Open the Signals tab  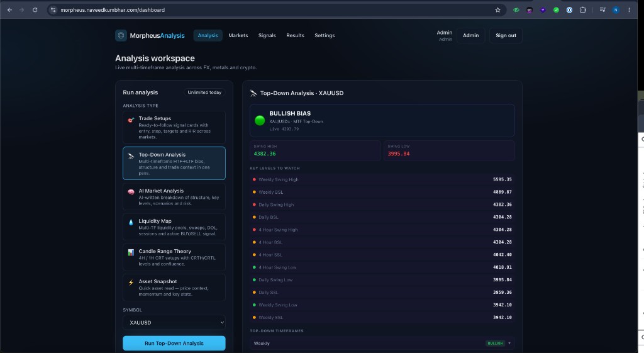tap(267, 35)
